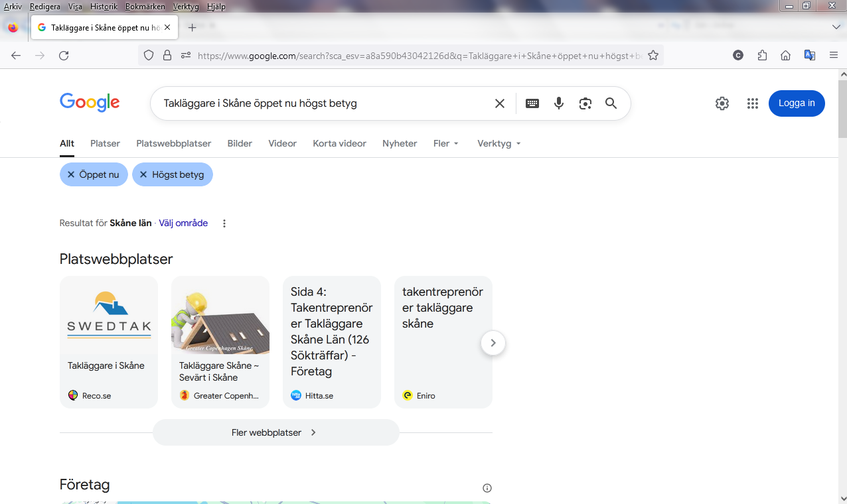Show next Platswebbplatser carousel items
Viewport: 847px width, 504px height.
[x=493, y=343]
